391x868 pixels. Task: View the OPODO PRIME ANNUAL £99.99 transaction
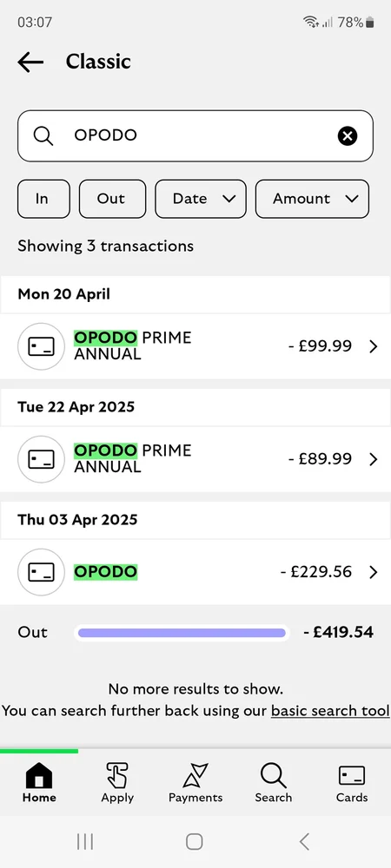tap(195, 346)
